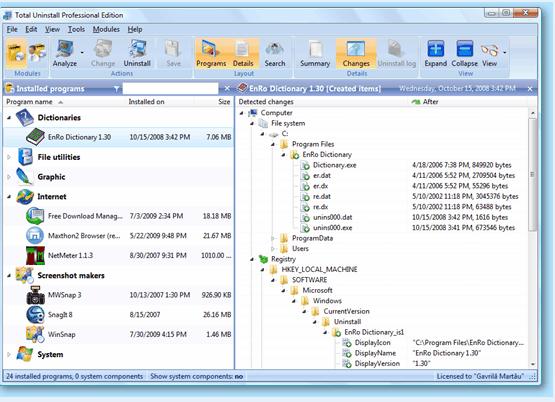Select the HKEY_LOCAL_MACHINE node
555x402 pixels.
pyautogui.click(x=319, y=270)
